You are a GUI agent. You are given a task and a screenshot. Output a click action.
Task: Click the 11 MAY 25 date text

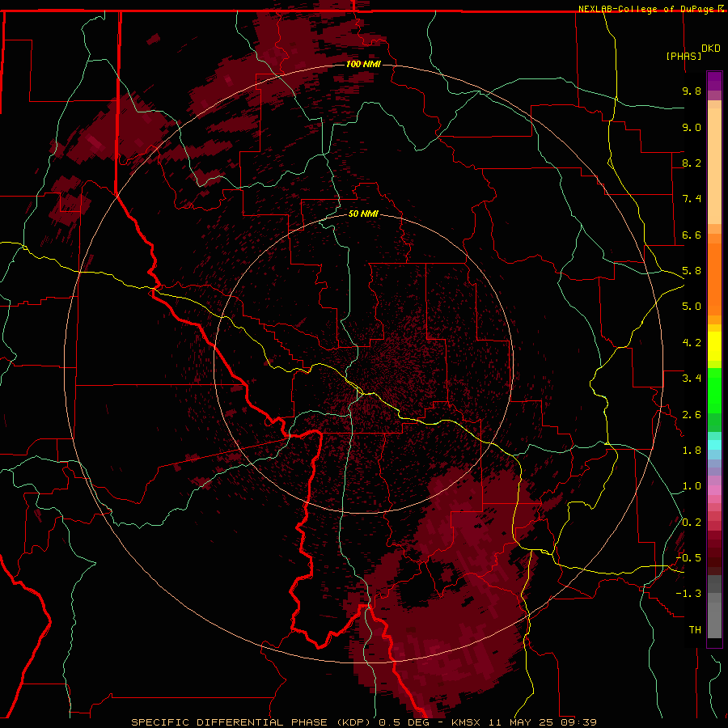pos(521,722)
